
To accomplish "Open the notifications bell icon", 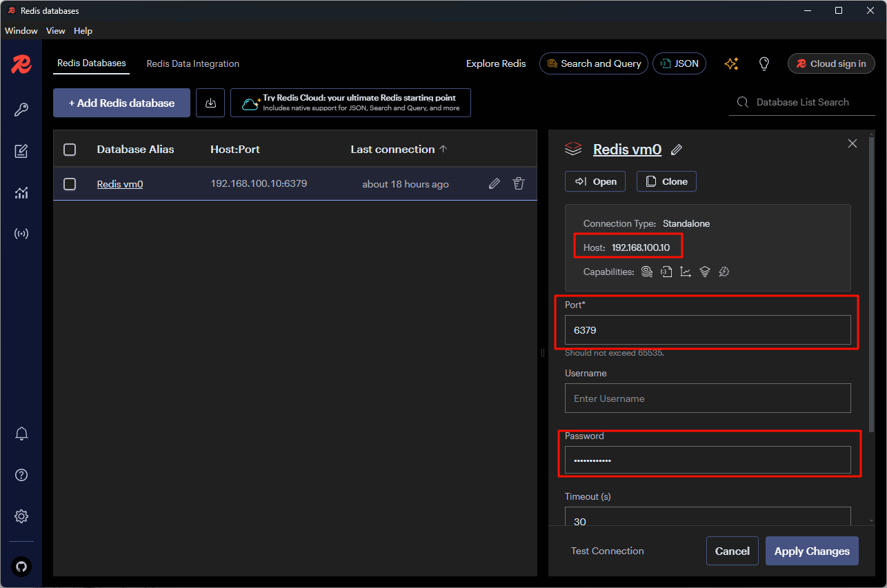I will tap(21, 434).
